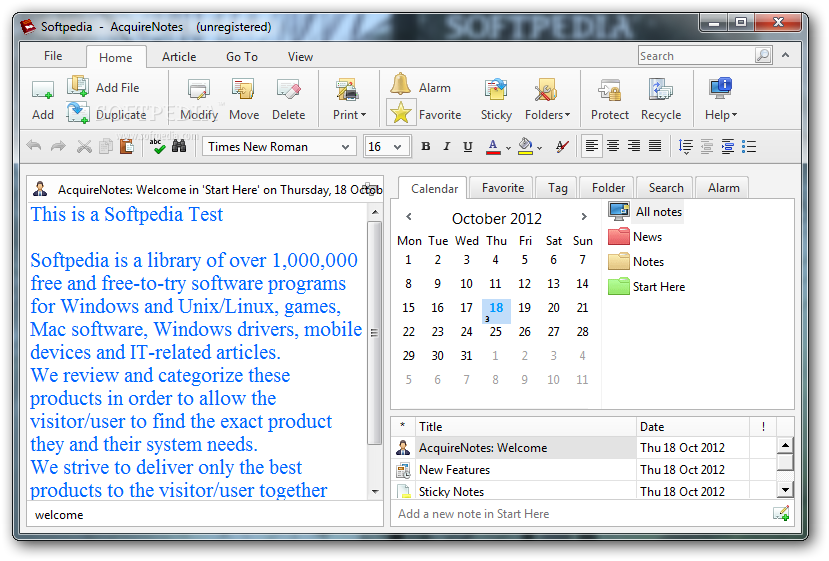Clear text formatting icon
The width and height of the screenshot is (829, 561).
562,146
